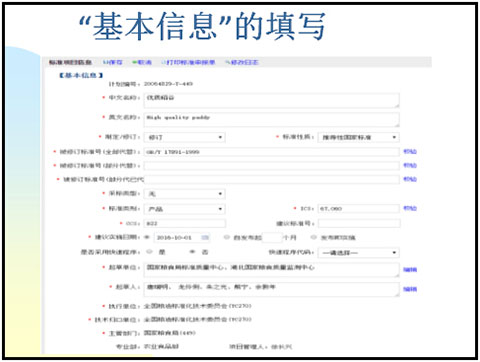Click the 帮助 link beside the ICS field
The width and height of the screenshot is (480, 362).
[x=410, y=208]
